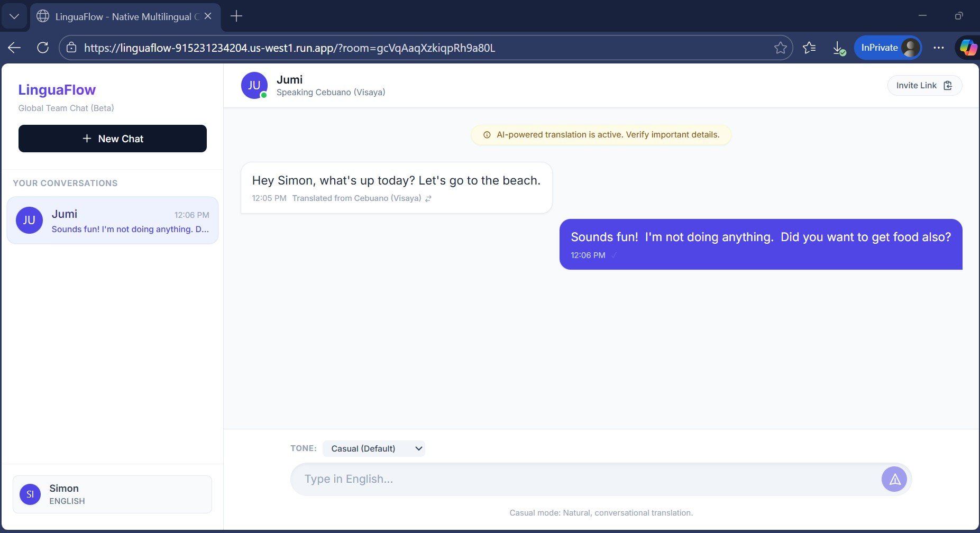Open Simon's English profile card
Image resolution: width=980 pixels, height=533 pixels.
tap(112, 494)
